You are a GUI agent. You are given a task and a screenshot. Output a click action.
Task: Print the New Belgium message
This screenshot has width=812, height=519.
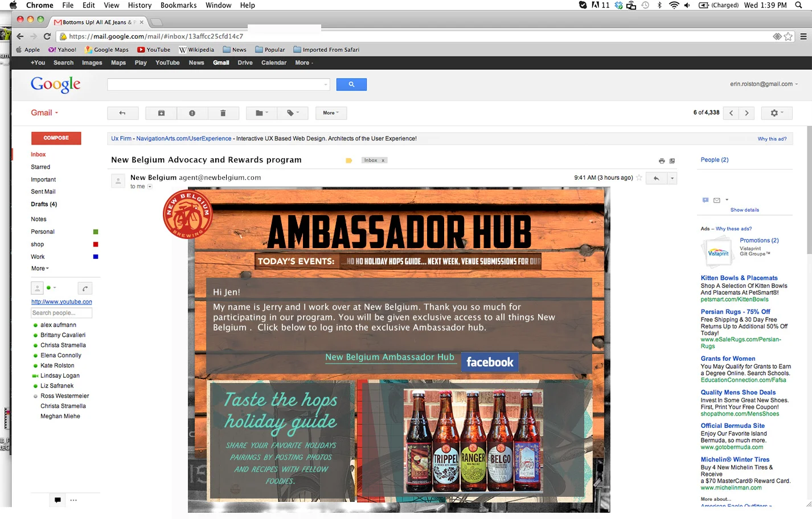(x=661, y=160)
